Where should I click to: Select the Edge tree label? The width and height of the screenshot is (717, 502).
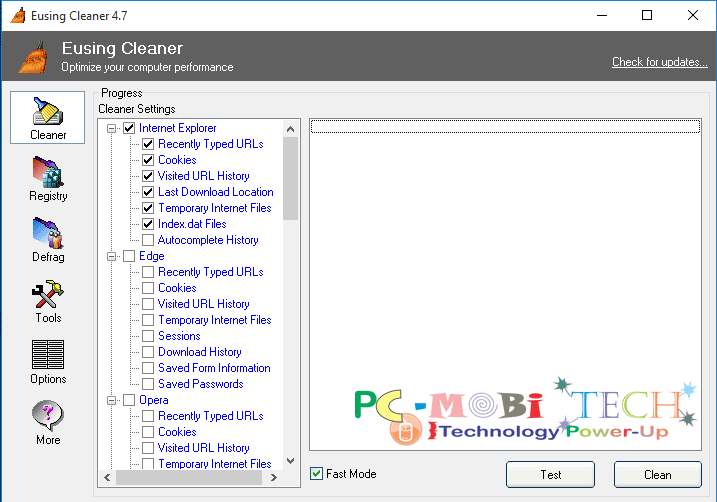click(151, 256)
